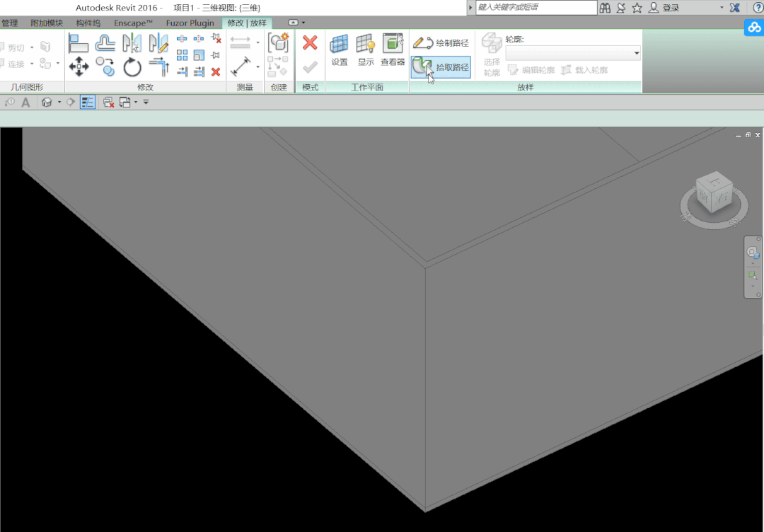This screenshot has height=532, width=764.
Task: Open the 附加模块 ribbon tab
Action: click(x=47, y=23)
